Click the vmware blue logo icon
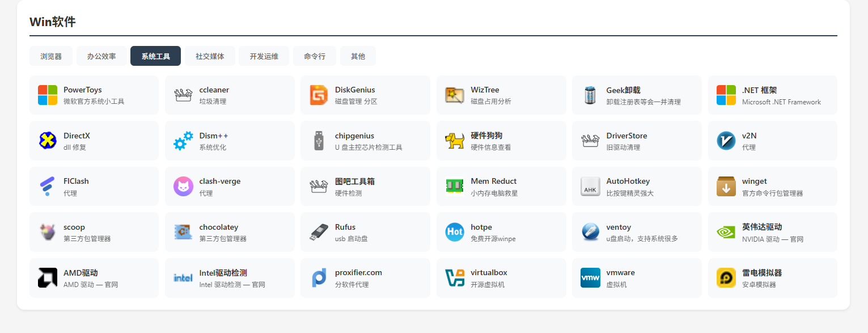Screen dimensions: 868x333 (590, 278)
